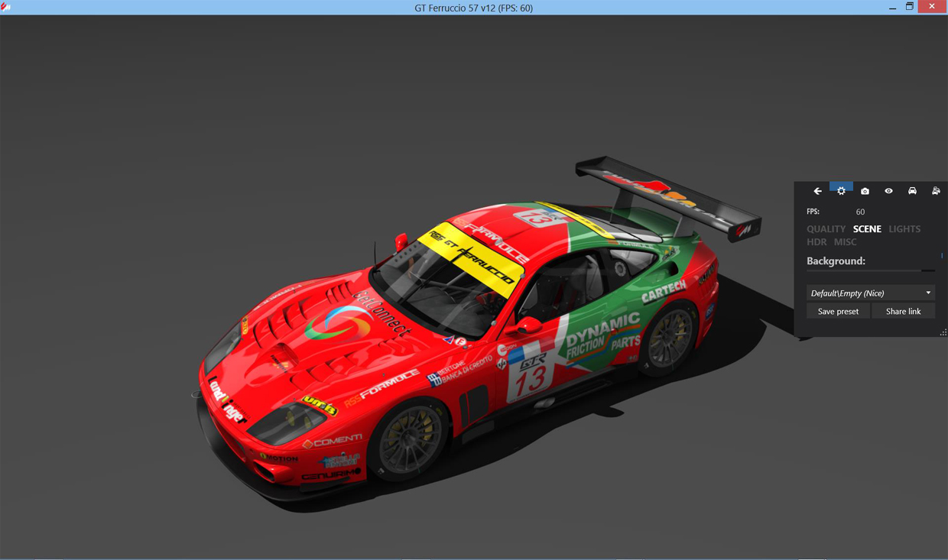The height and width of the screenshot is (560, 948).
Task: Close the GT Ferruccio window
Action: coord(932,7)
